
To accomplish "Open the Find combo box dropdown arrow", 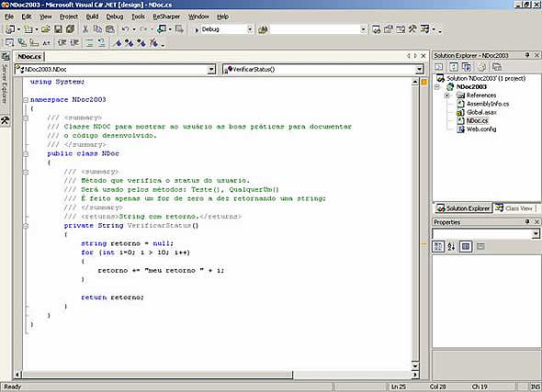I will click(363, 29).
